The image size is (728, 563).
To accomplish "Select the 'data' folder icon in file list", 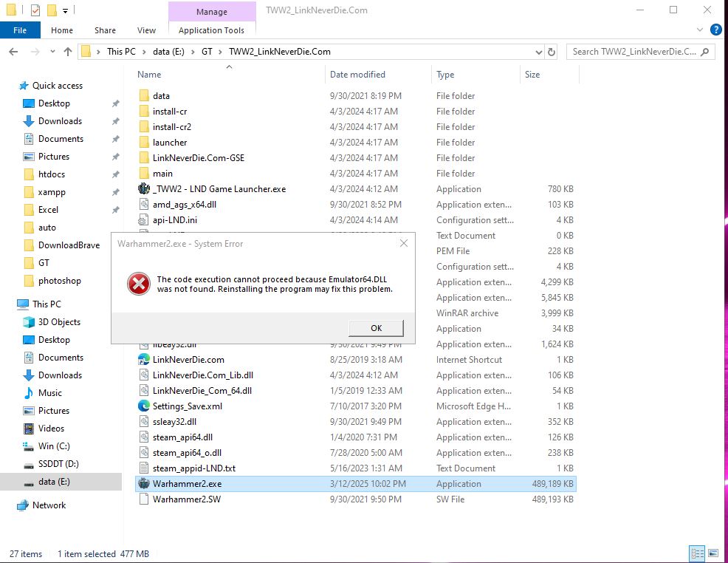I will click(x=144, y=96).
